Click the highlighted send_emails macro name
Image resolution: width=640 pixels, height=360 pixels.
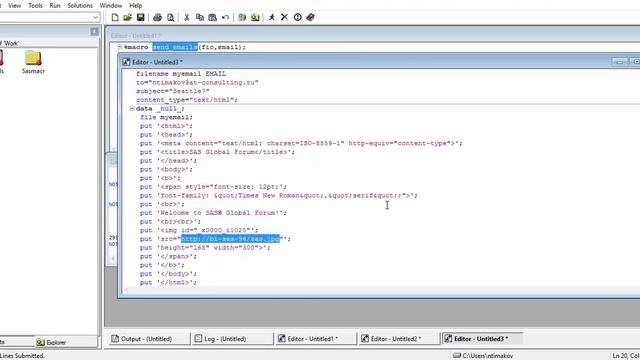[175, 47]
